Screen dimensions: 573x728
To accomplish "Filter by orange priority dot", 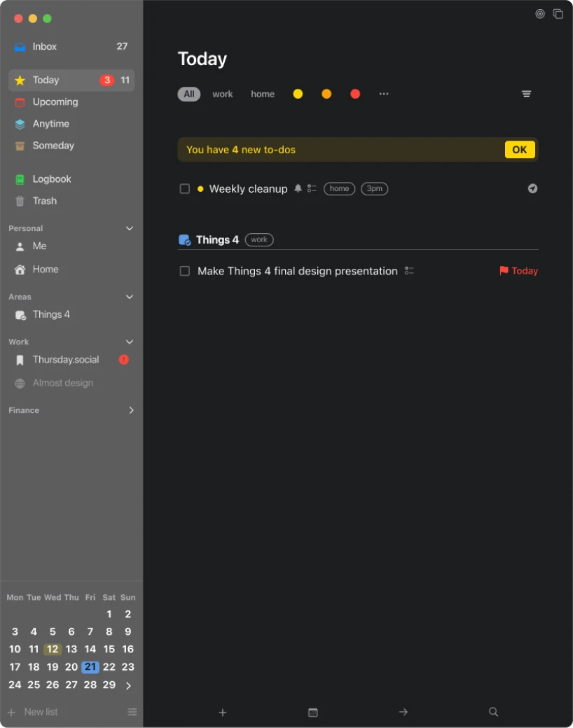I will pyautogui.click(x=326, y=94).
